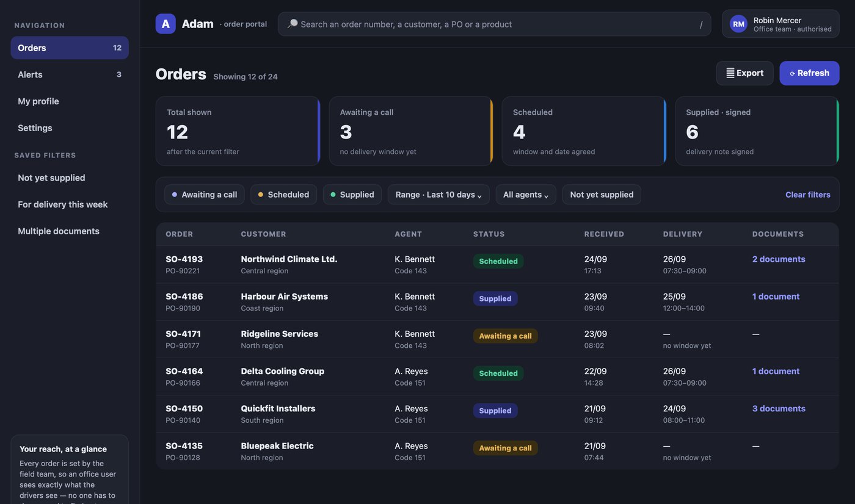This screenshot has width=855, height=504.
Task: Open 3 documents for SO-4150
Action: coord(779,409)
